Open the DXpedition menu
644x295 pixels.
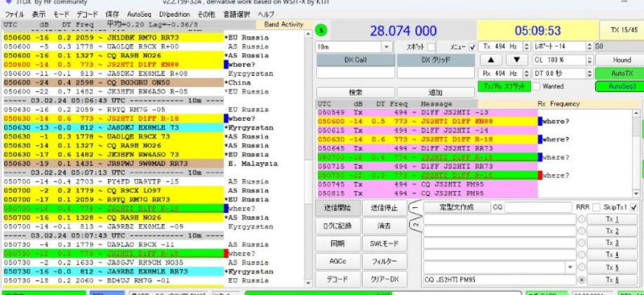[x=175, y=15]
